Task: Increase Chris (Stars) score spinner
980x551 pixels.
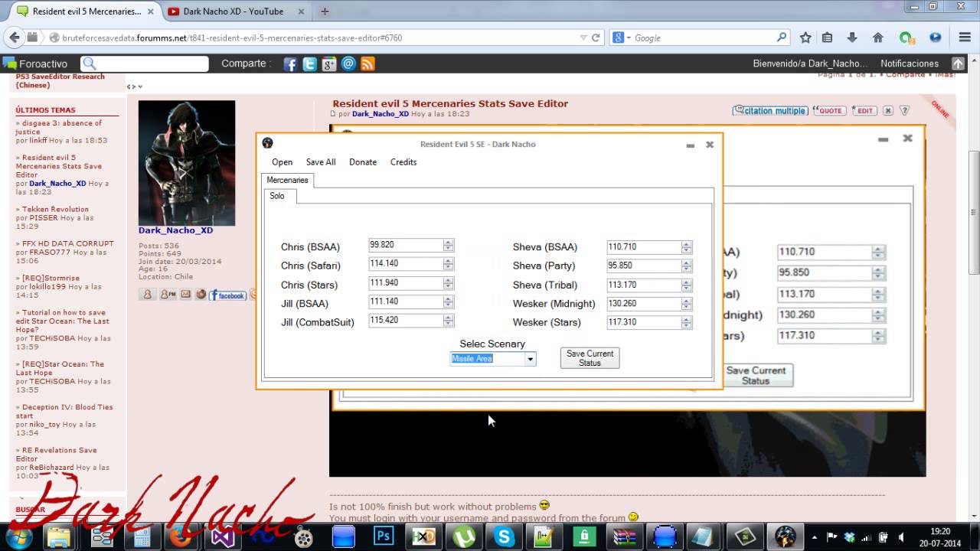Action: pos(448,280)
